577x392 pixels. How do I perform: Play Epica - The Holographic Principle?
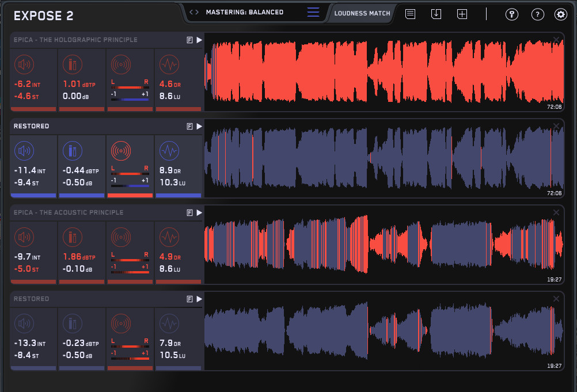[x=199, y=40]
